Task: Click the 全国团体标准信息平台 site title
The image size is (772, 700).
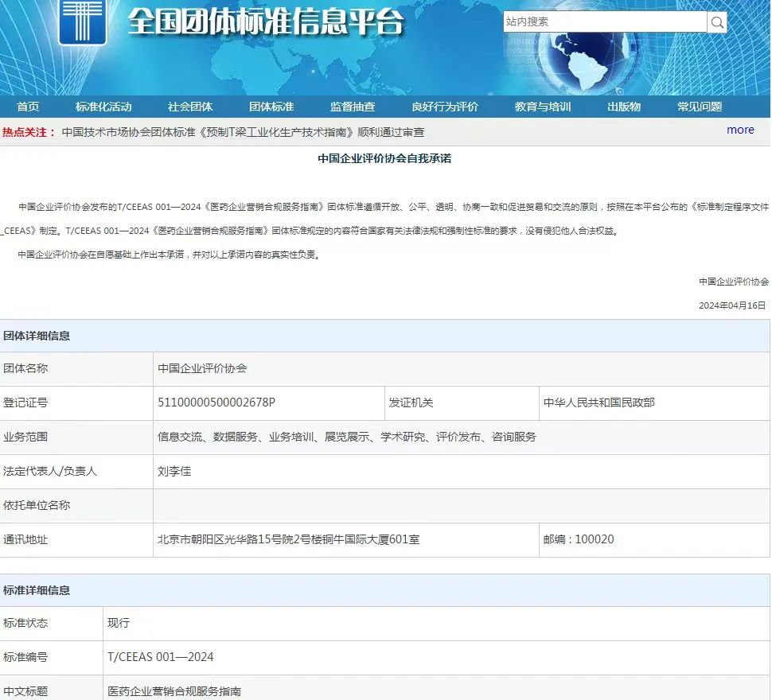Action: point(266,21)
